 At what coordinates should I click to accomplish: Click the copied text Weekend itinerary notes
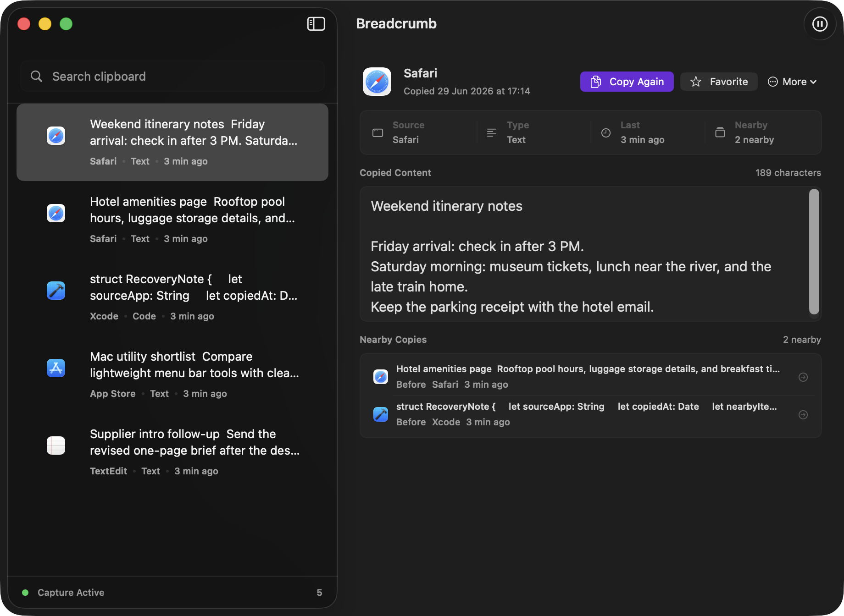pyautogui.click(x=446, y=206)
